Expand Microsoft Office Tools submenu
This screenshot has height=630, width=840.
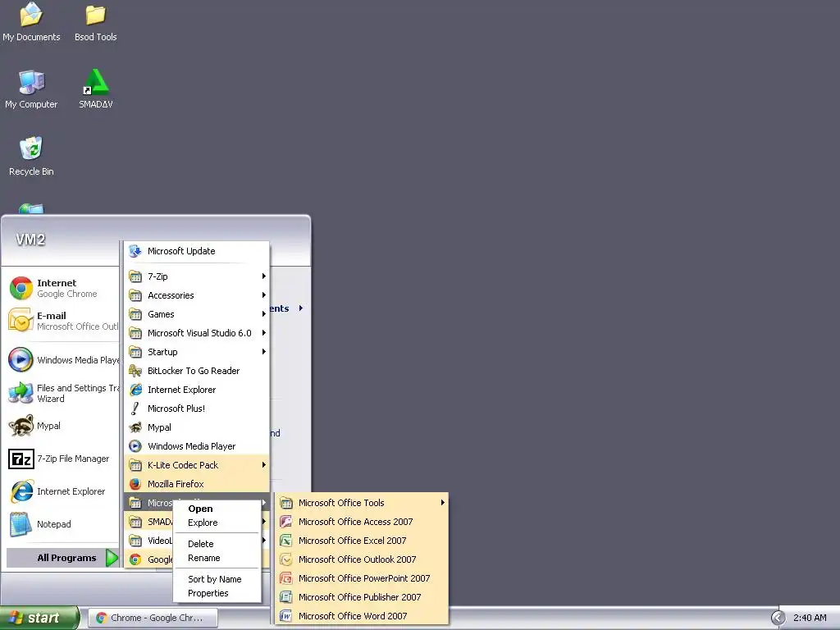[361, 503]
